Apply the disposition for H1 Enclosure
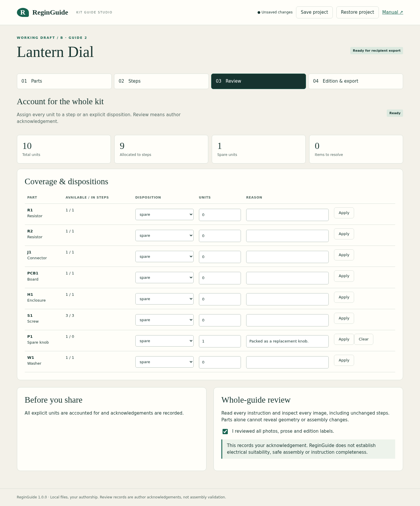Viewport: 420px width, 506px height. point(344,297)
